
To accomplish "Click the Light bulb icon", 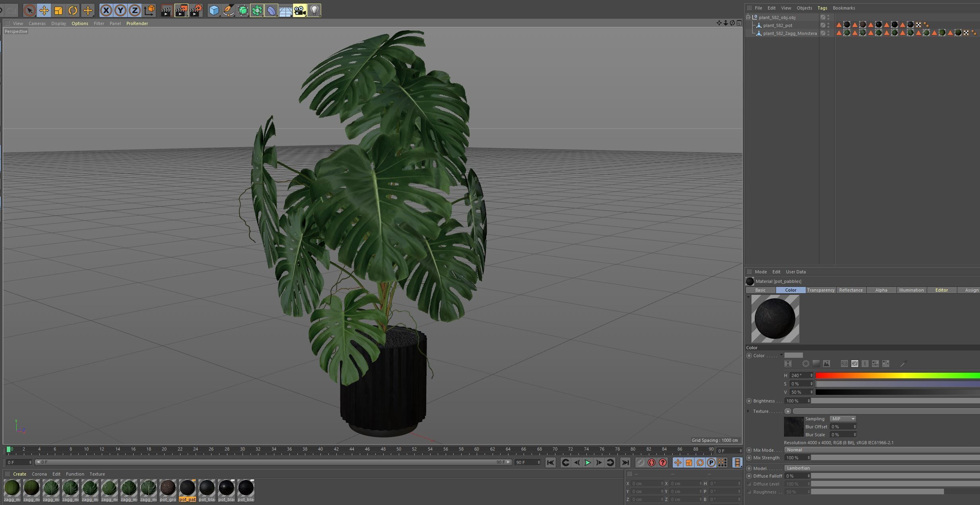I will click(x=314, y=10).
